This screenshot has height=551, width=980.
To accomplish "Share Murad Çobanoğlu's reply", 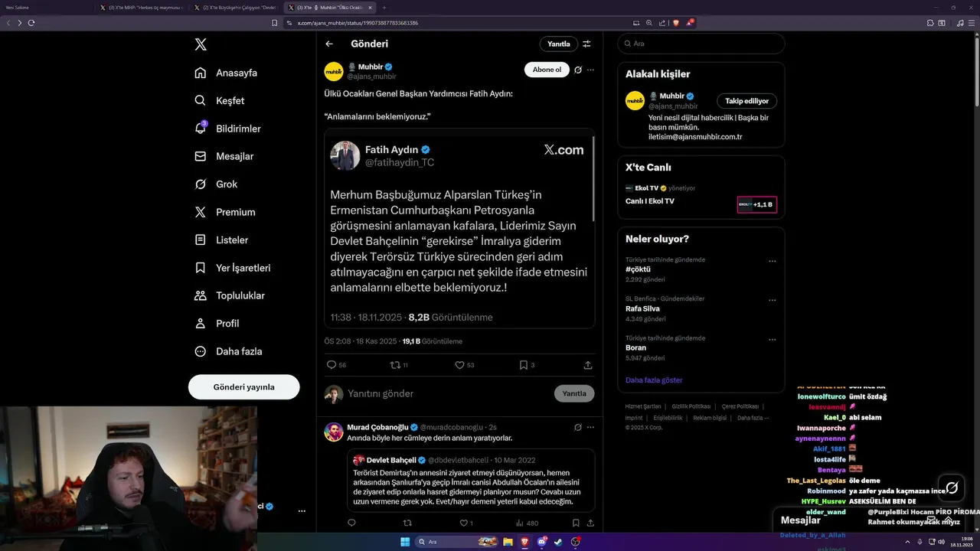I will point(590,523).
